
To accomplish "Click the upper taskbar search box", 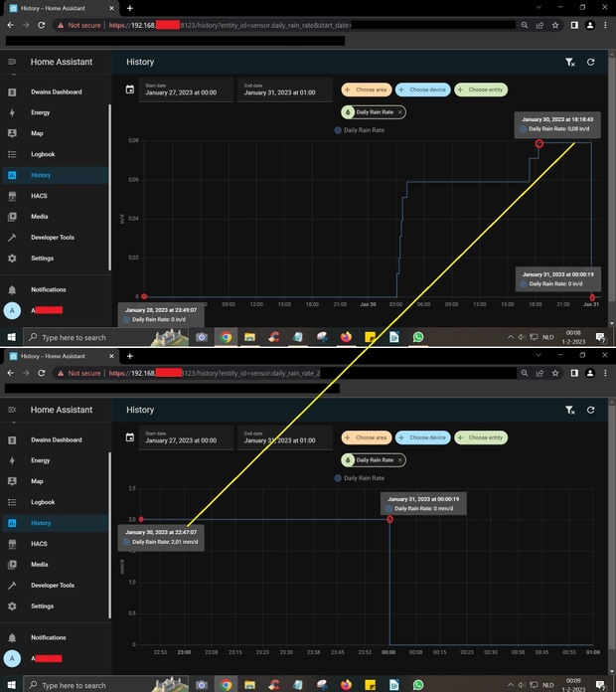I will 106,337.
